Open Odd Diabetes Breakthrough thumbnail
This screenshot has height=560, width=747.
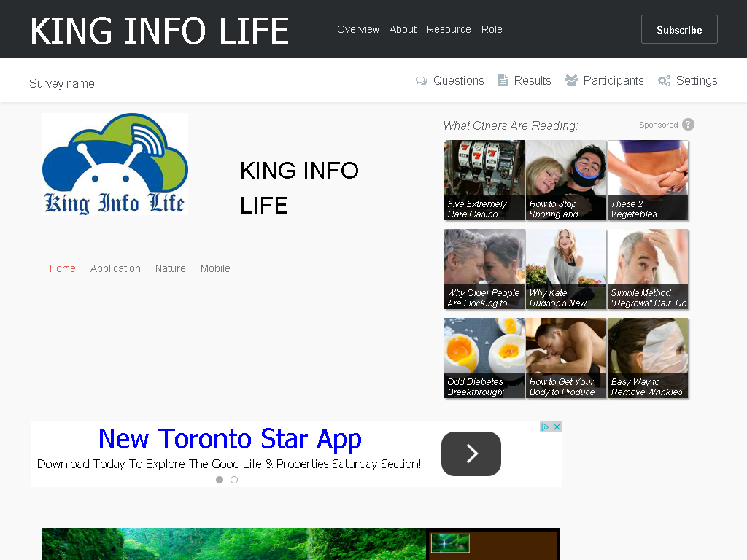pyautogui.click(x=484, y=358)
